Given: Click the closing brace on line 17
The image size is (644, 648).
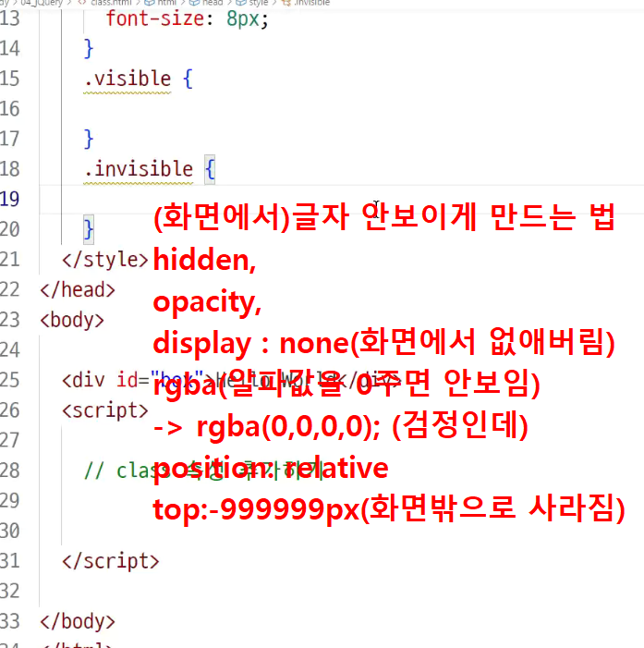Looking at the screenshot, I should point(89,139).
